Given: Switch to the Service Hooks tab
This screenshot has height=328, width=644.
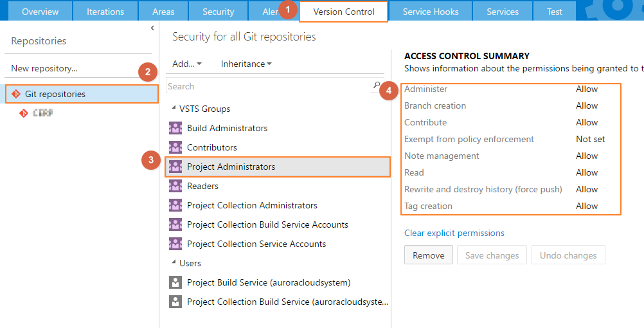Looking at the screenshot, I should (x=431, y=12).
